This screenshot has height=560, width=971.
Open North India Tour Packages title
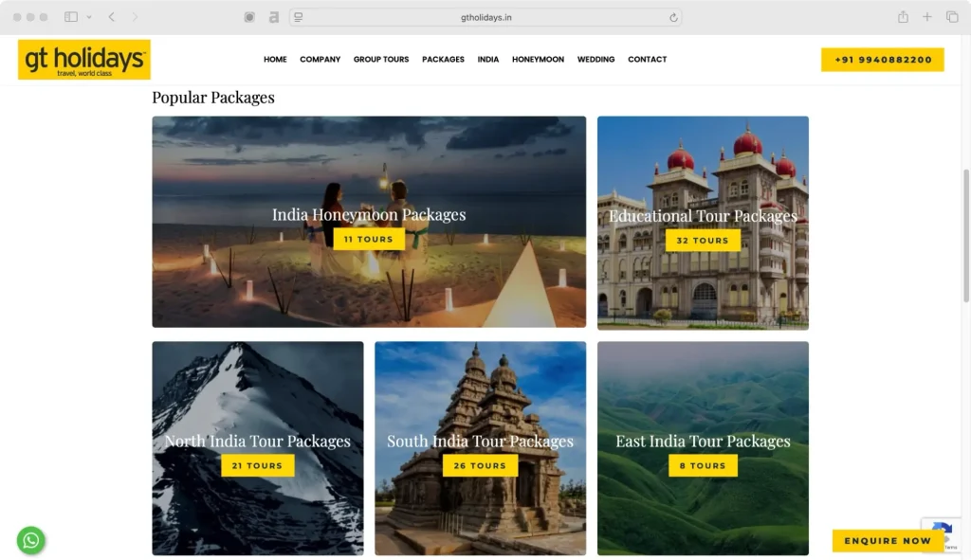click(258, 442)
